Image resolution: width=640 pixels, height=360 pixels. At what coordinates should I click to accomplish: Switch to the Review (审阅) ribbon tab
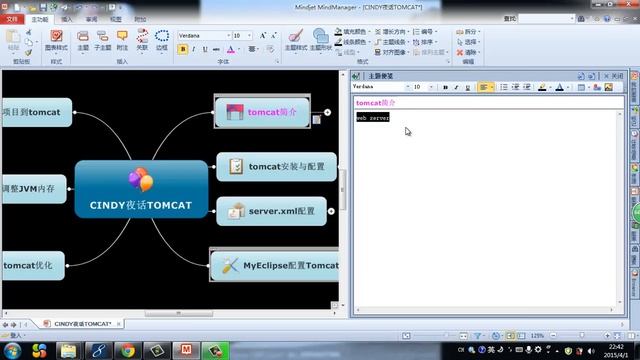(x=91, y=19)
